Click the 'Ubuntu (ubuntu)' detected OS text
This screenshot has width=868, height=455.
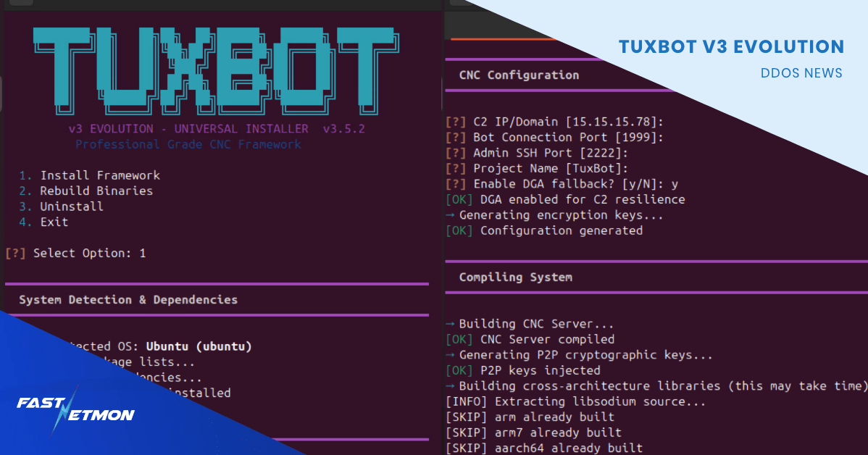pos(199,346)
